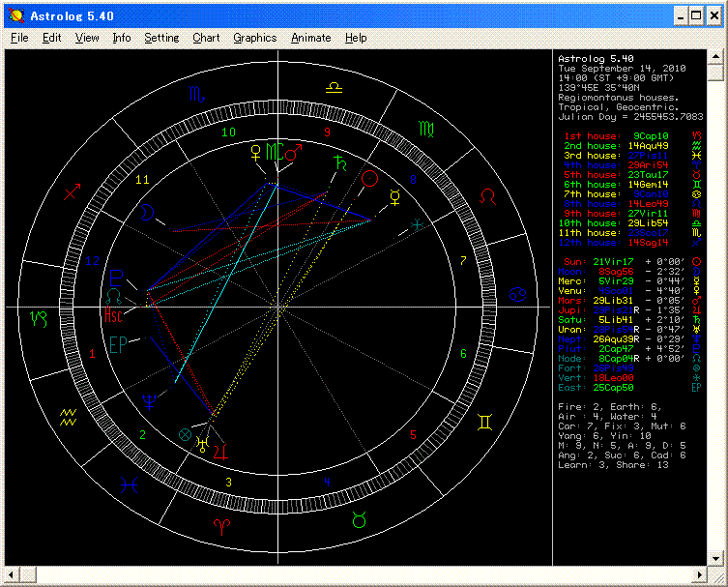Click the green MC midheaven glyph
Viewport: 728px width, 587px height.
coord(277,153)
